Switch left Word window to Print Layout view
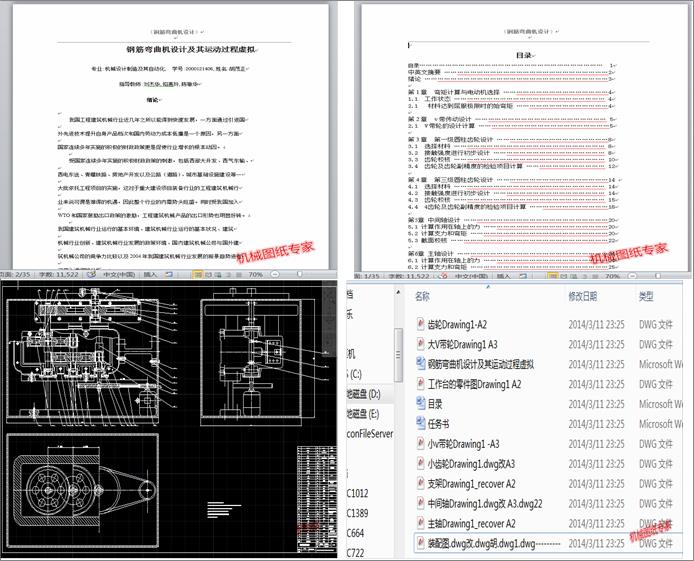Screen dimensions: 694x561 pos(197,274)
